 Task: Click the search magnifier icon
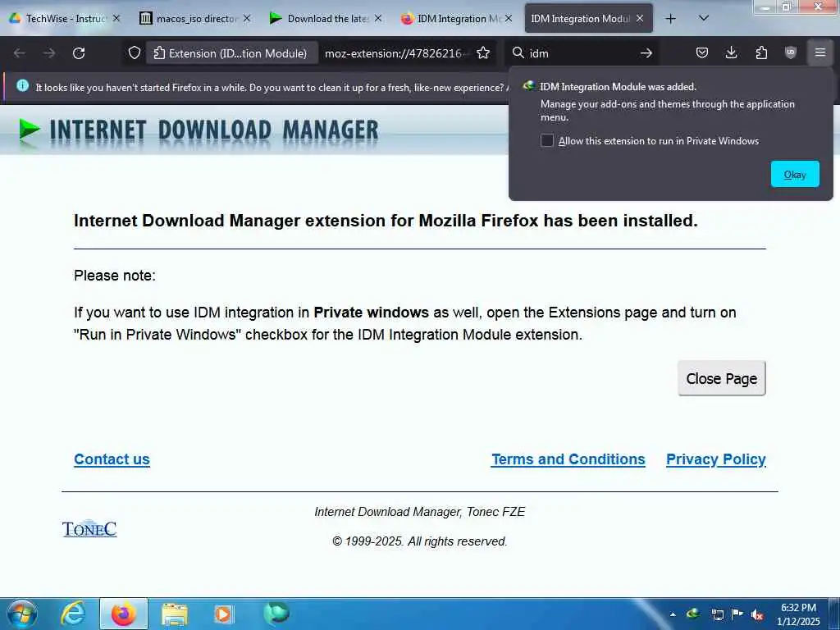[518, 53]
